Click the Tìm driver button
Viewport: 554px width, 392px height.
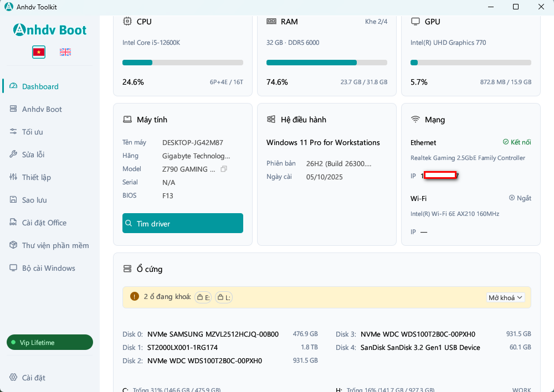[183, 223]
